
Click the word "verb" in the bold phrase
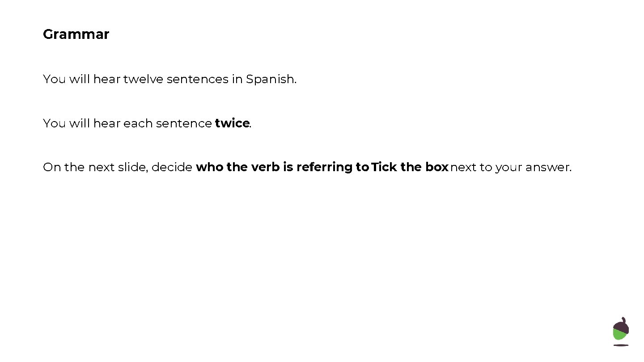[x=265, y=167]
